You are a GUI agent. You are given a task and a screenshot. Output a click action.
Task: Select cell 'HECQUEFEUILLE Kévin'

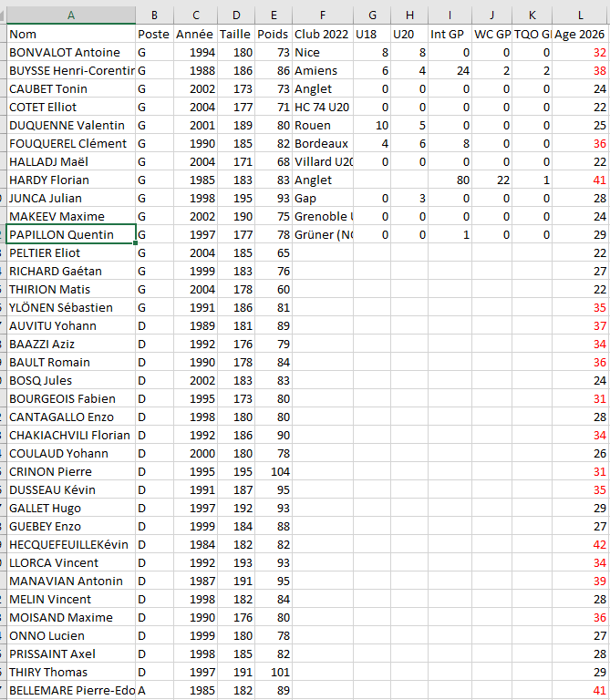coord(71,545)
